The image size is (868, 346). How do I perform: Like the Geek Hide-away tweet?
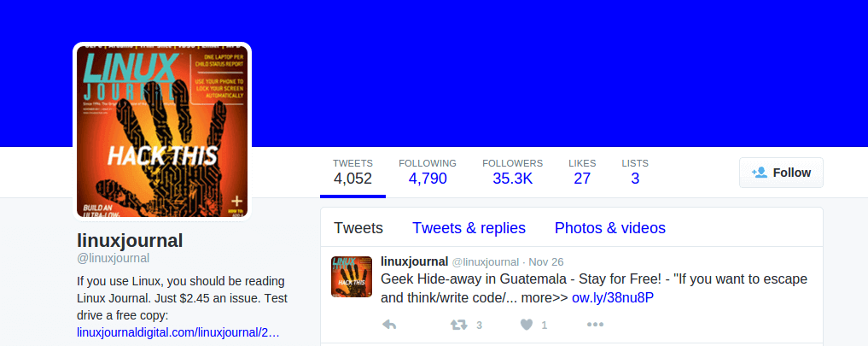click(x=527, y=325)
